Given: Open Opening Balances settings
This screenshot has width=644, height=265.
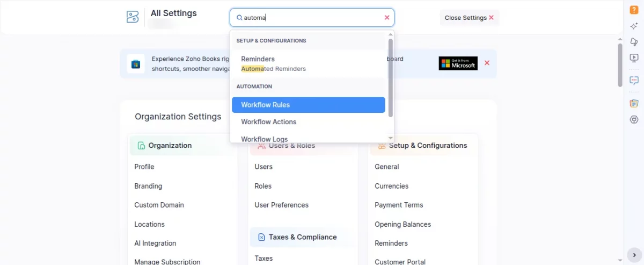Looking at the screenshot, I should [403, 224].
